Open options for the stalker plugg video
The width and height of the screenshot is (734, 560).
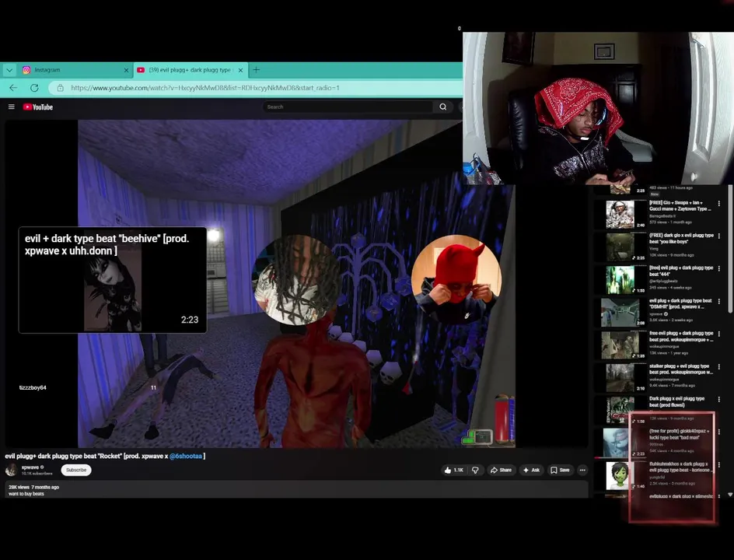[719, 366]
